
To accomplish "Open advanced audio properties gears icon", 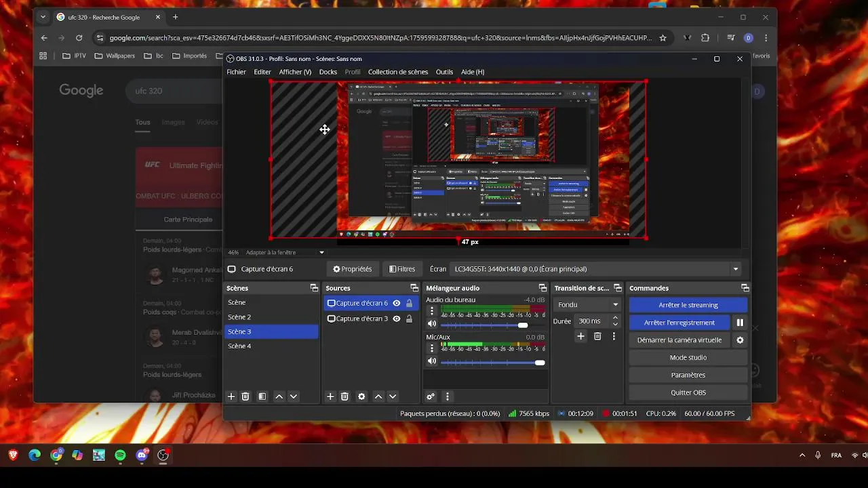I will (x=431, y=396).
